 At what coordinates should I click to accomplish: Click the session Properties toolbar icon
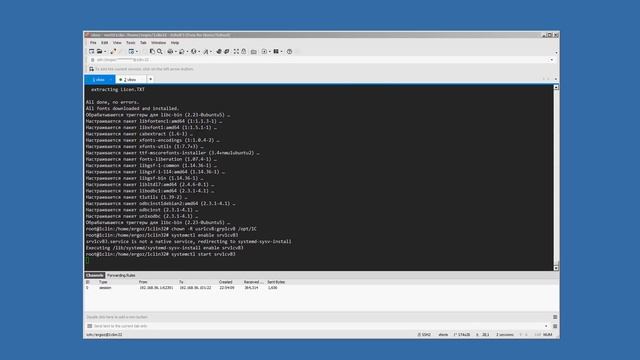(131, 51)
